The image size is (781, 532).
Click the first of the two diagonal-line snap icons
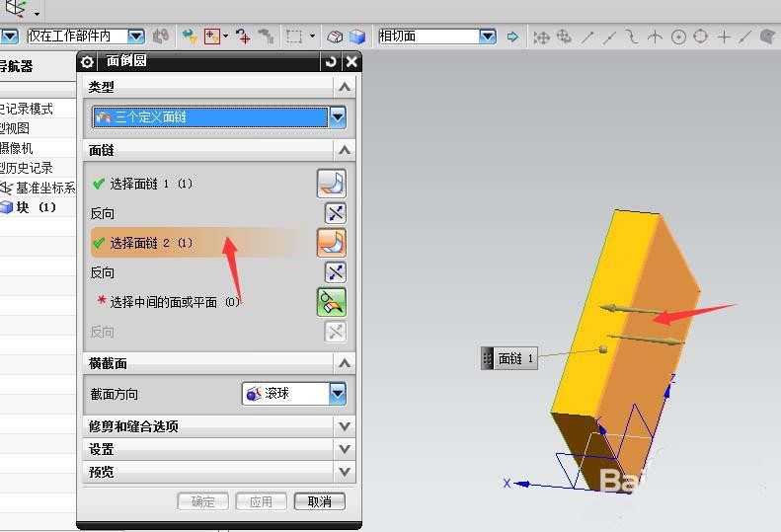[587, 37]
